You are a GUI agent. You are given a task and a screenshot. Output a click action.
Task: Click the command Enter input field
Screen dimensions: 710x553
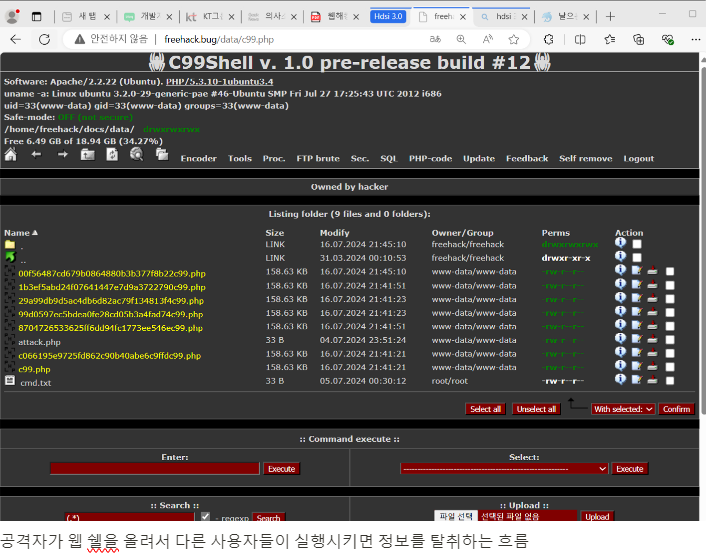pyautogui.click(x=155, y=469)
